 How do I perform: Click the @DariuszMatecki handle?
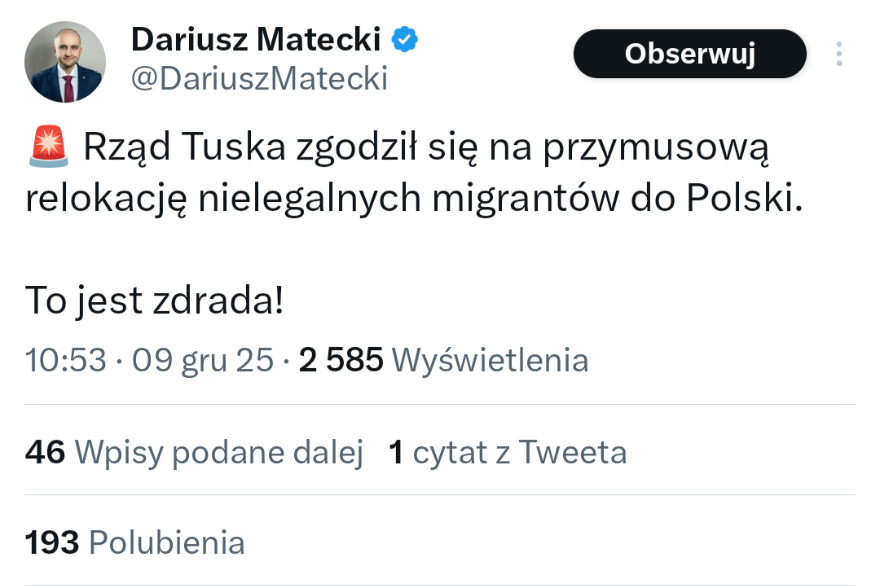(x=259, y=78)
